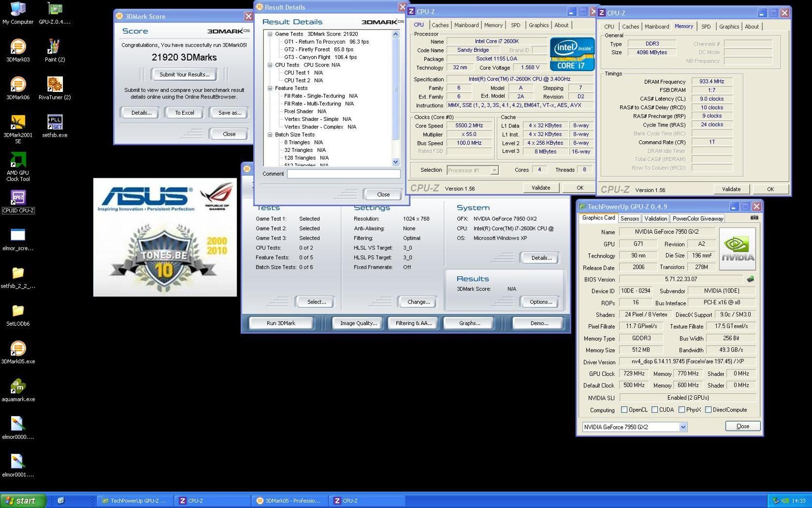Click Filtering & AA button

[x=413, y=323]
